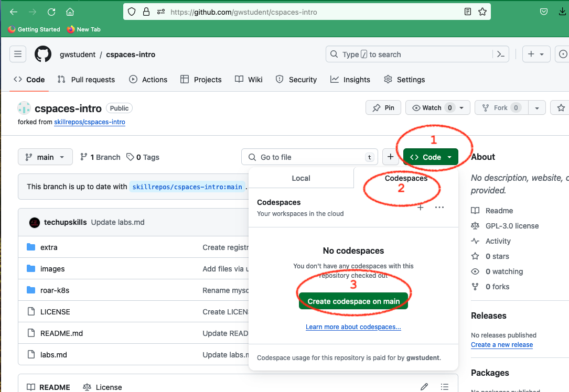Open Learn more about codespaces link

(x=353, y=326)
